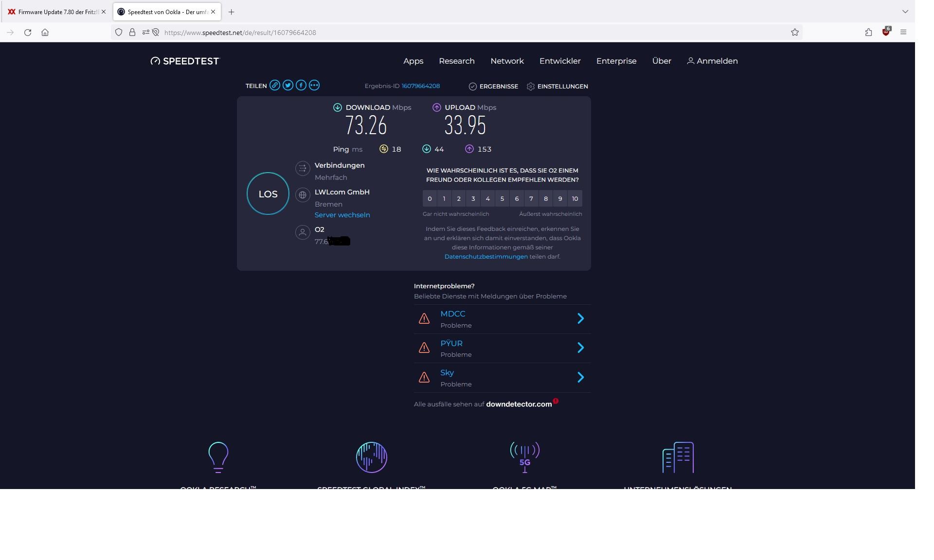Switch to the Firmware Update 7.80 tab
934x560 pixels.
[x=55, y=12]
